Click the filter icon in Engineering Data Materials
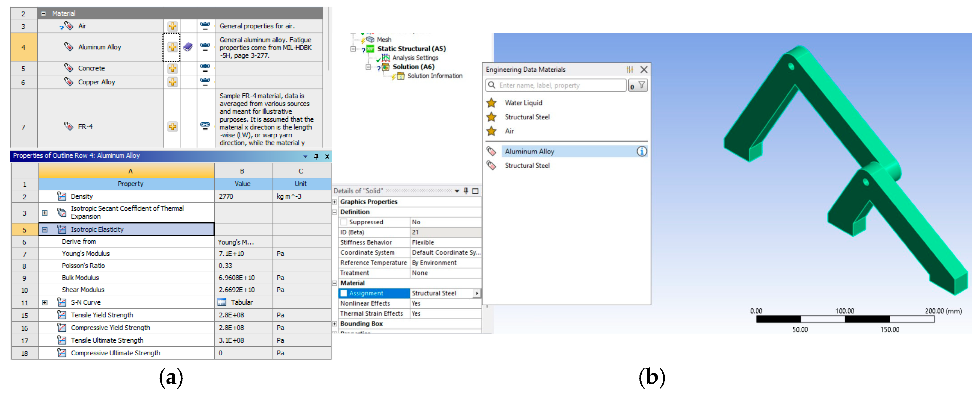This screenshot has width=980, height=393. point(641,85)
